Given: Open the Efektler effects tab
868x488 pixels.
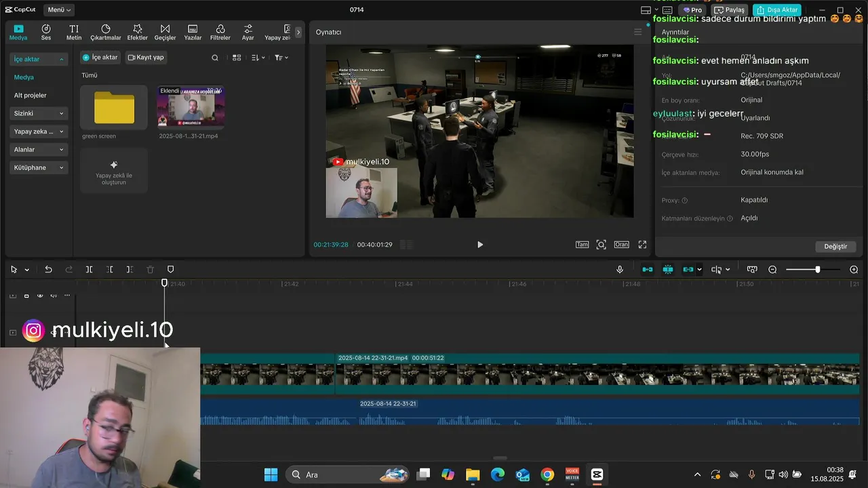Looking at the screenshot, I should pyautogui.click(x=137, y=33).
